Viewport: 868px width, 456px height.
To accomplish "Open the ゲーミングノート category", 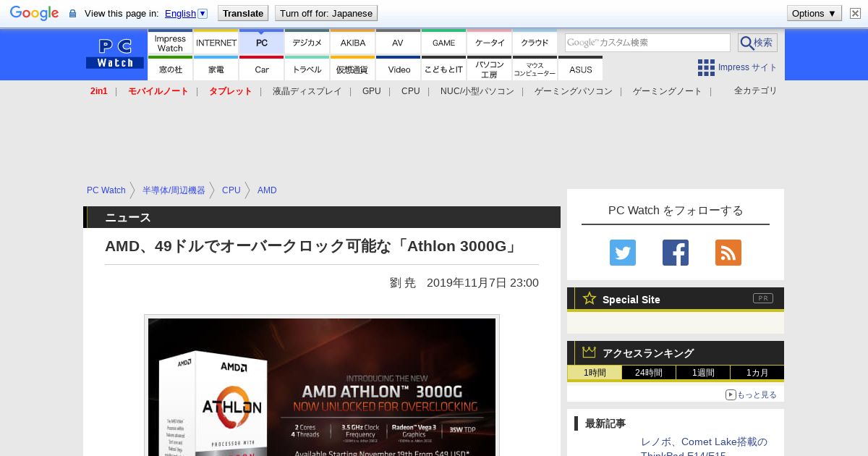I will (x=667, y=91).
